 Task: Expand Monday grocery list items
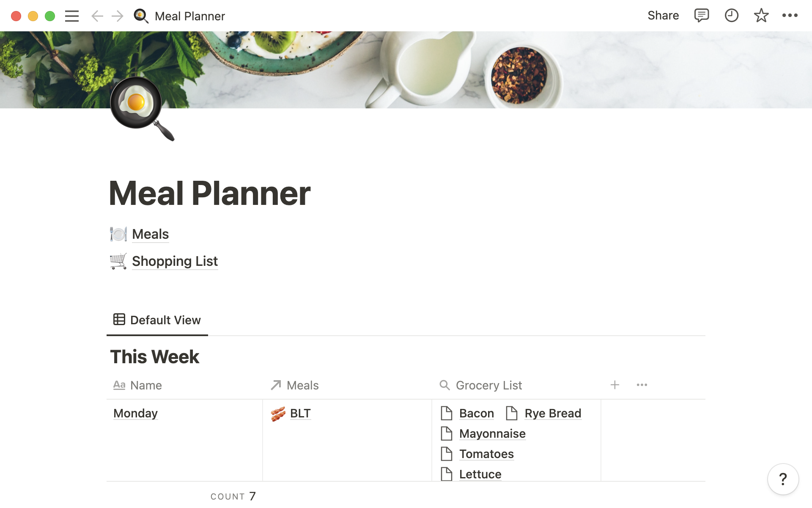135,413
